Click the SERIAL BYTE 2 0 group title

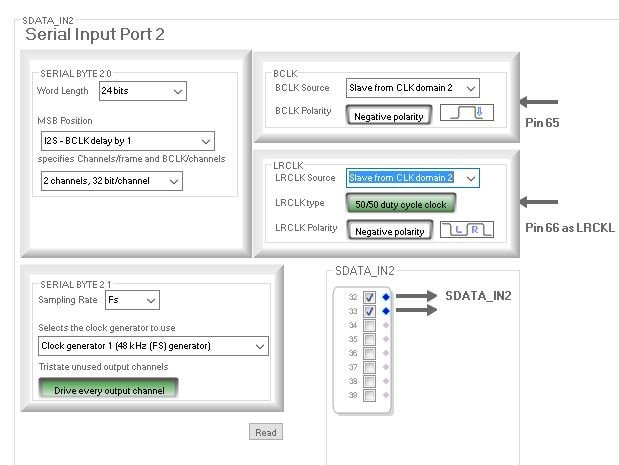pos(76,74)
